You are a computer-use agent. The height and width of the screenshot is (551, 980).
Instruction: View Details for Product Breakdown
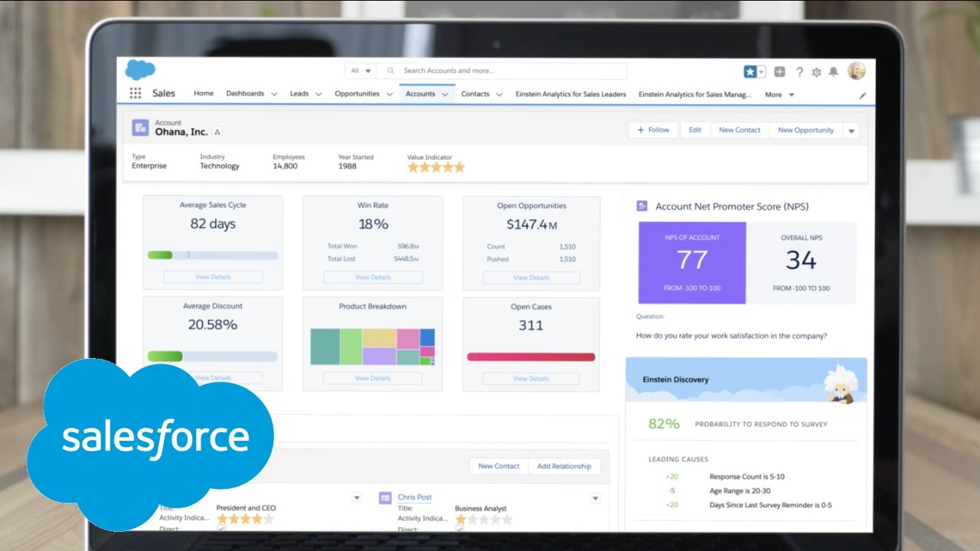pos(373,378)
